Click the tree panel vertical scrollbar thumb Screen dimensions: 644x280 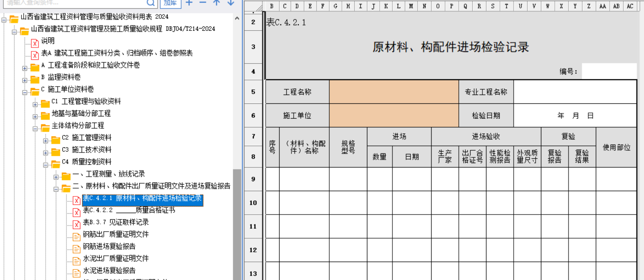[x=237, y=220]
